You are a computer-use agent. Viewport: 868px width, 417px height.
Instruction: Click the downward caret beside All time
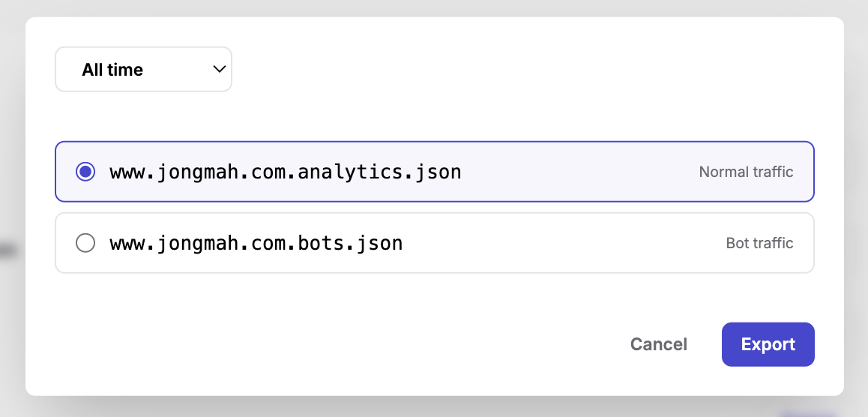point(220,69)
